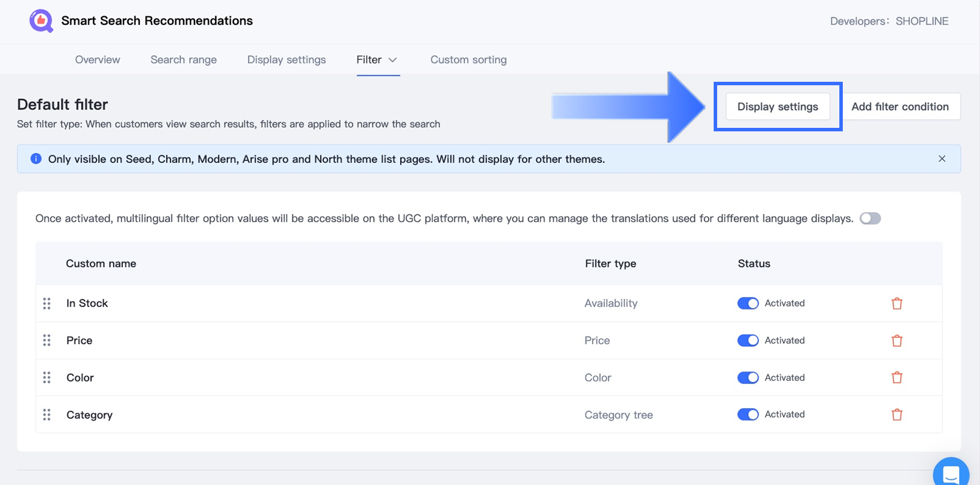The height and width of the screenshot is (485, 980).
Task: Delete the In Stock filter
Action: (896, 304)
